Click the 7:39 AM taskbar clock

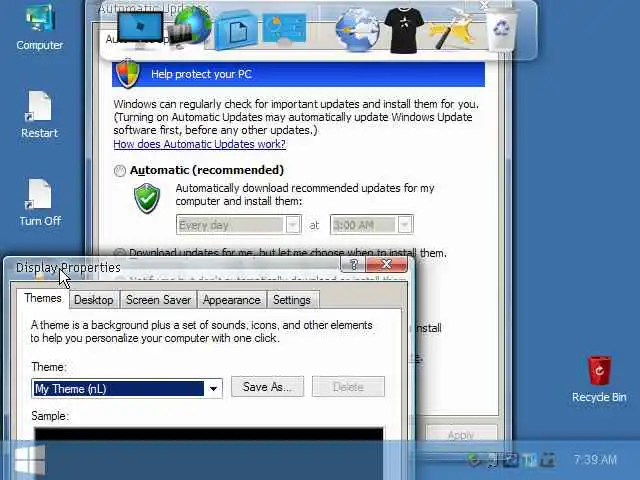pos(595,460)
